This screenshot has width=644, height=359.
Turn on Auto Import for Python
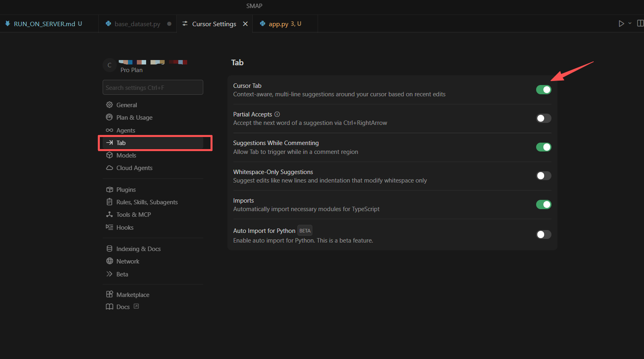click(543, 234)
